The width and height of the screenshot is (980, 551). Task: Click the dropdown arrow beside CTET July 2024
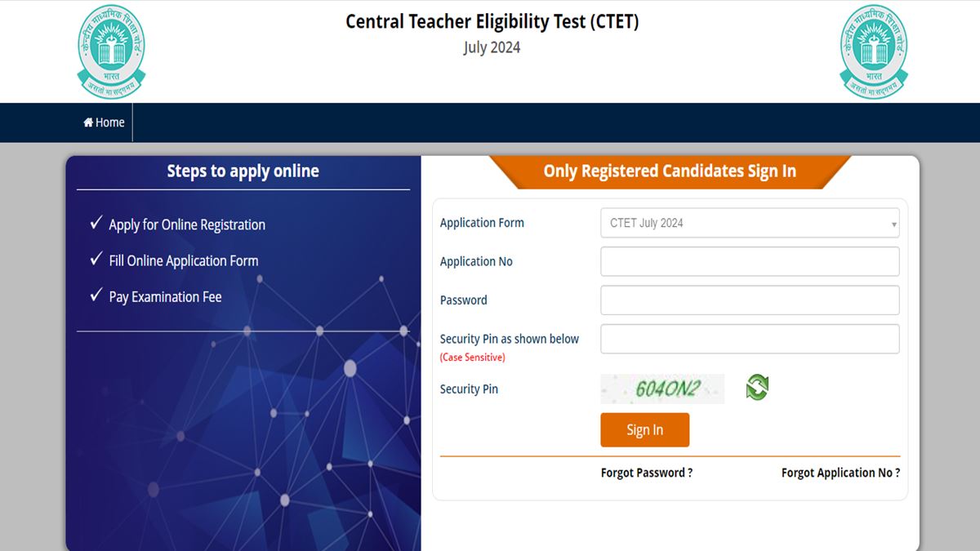pos(893,222)
